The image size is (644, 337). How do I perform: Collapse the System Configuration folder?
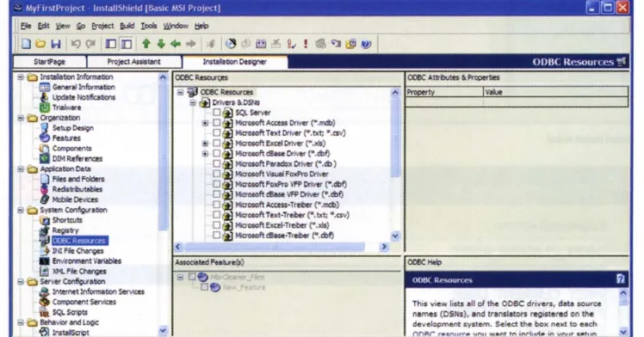(21, 210)
